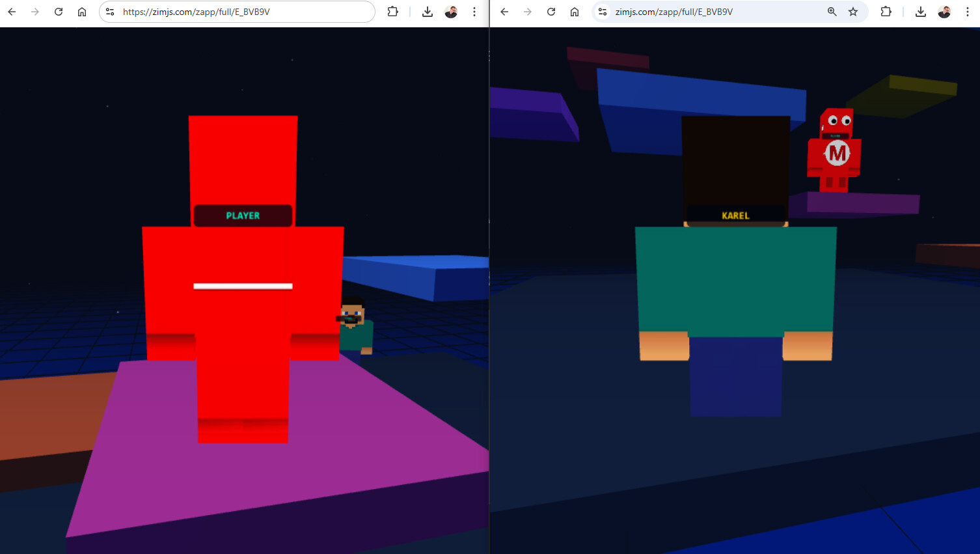
Task: Go to home page in left browser
Action: tap(82, 12)
